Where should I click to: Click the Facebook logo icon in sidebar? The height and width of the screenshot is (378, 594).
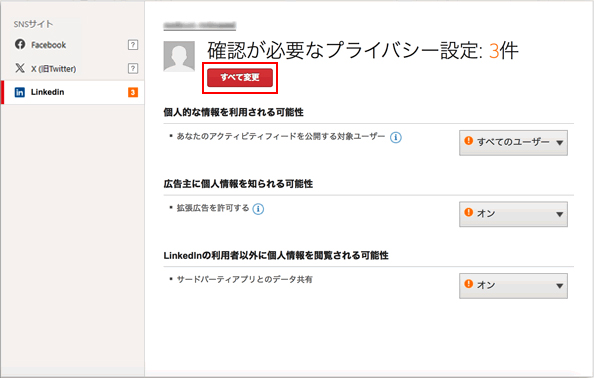pyautogui.click(x=20, y=44)
